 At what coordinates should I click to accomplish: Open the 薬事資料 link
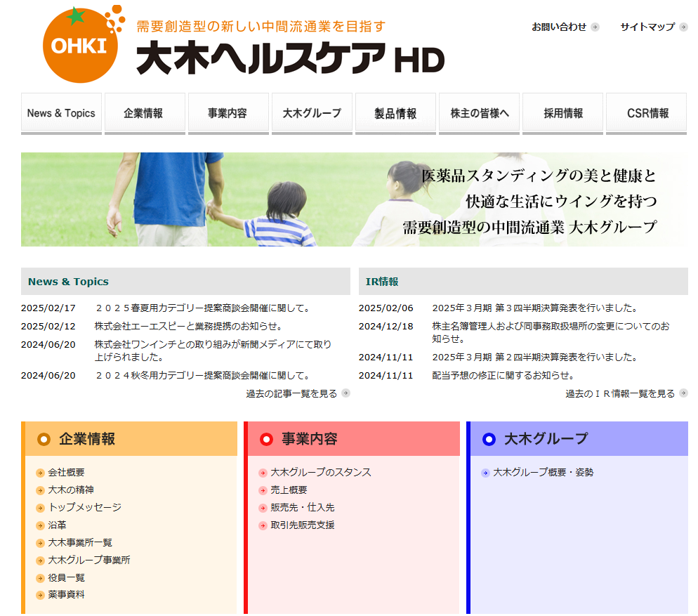(66, 595)
